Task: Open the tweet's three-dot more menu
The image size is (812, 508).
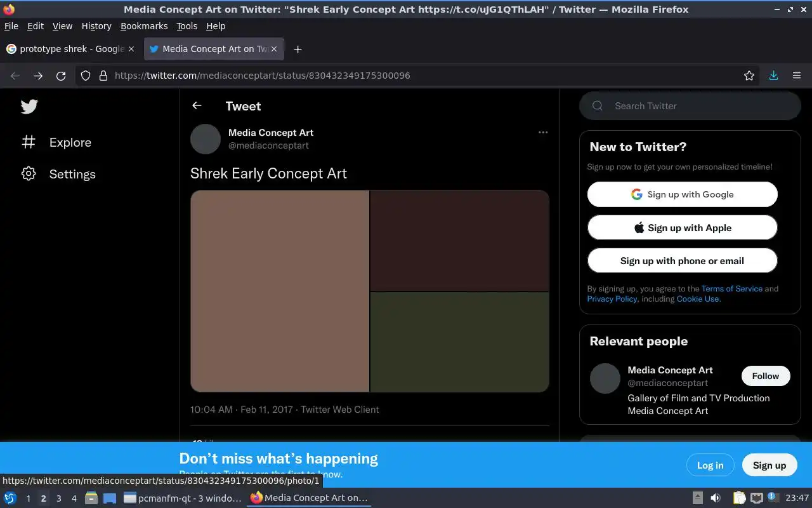Action: pyautogui.click(x=543, y=133)
